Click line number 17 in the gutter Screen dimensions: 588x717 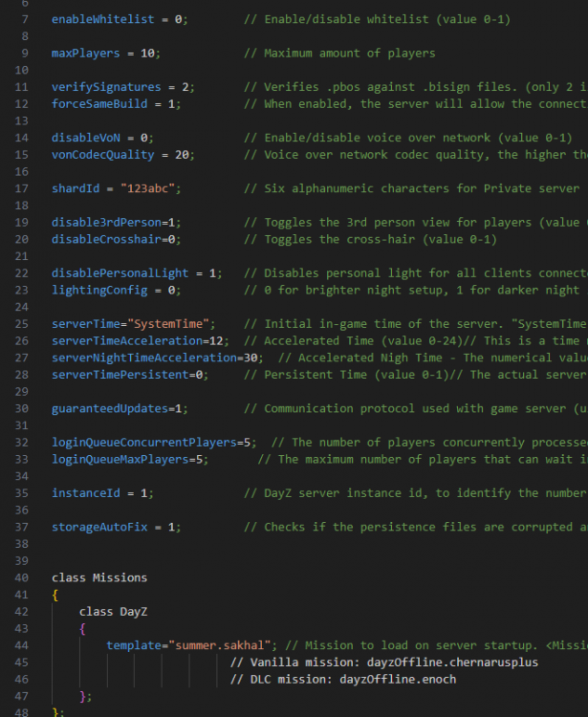tap(21, 188)
